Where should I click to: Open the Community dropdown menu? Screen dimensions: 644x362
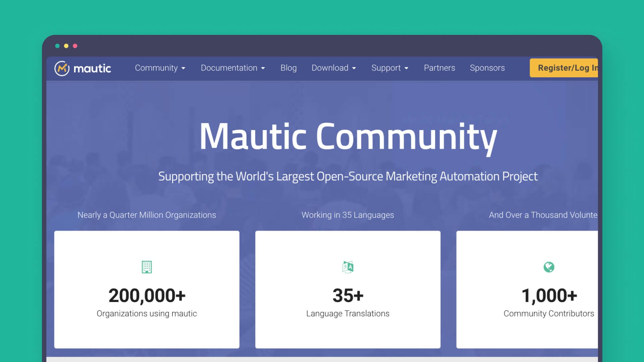(160, 68)
